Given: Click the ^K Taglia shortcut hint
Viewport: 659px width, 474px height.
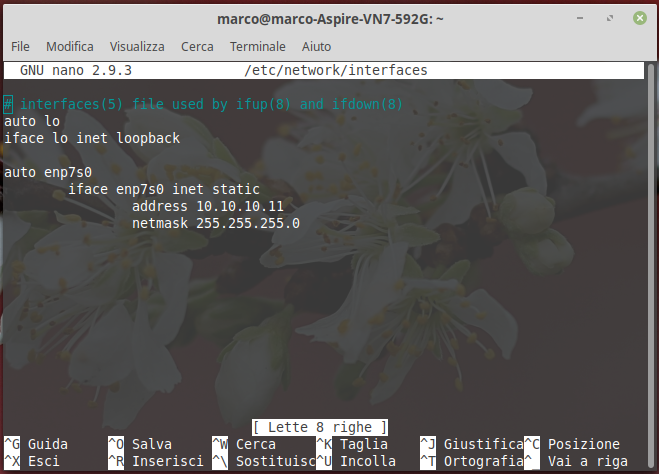Looking at the screenshot, I should click(x=352, y=444).
